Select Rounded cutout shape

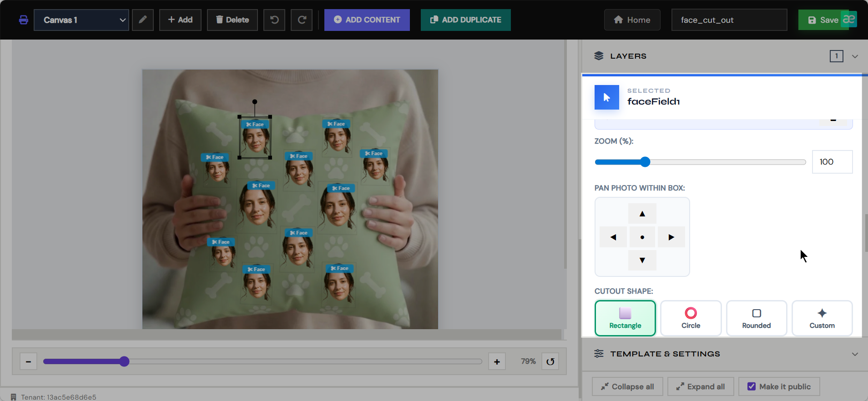click(x=757, y=318)
